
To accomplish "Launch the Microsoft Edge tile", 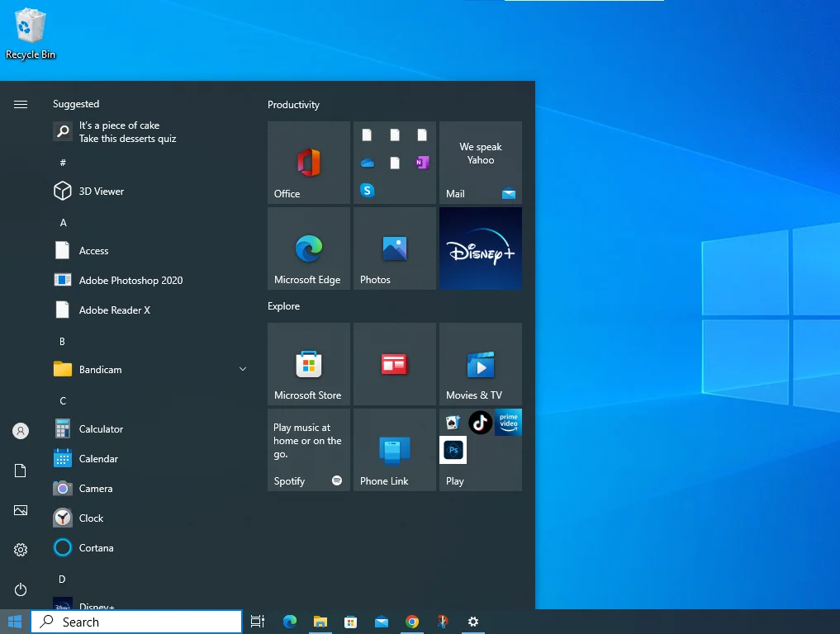I will [309, 248].
